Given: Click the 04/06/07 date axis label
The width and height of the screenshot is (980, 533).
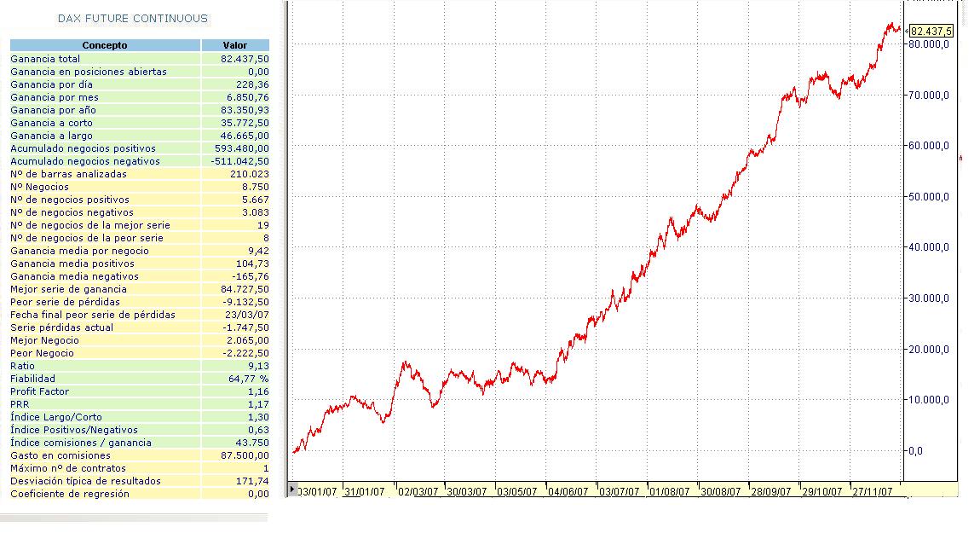Looking at the screenshot, I should [568, 492].
